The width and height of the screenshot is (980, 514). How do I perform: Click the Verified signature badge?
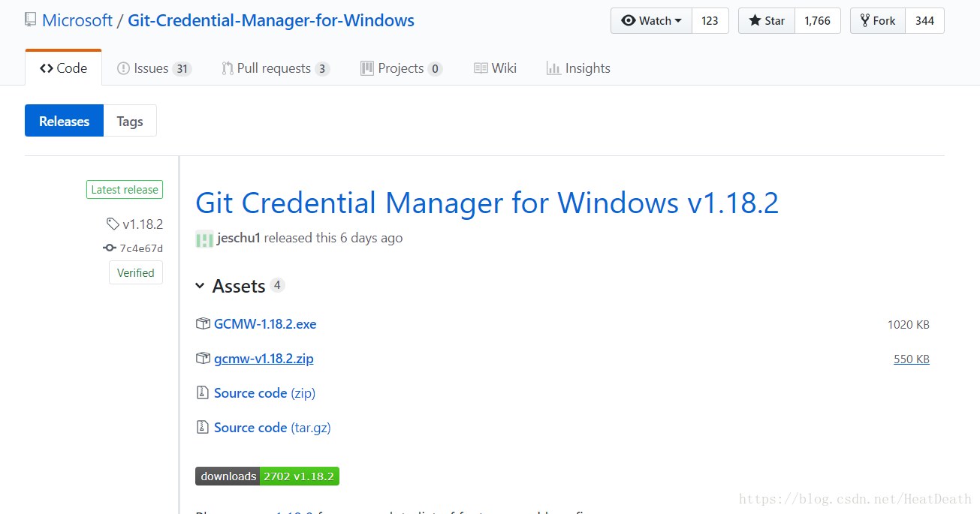coord(136,272)
